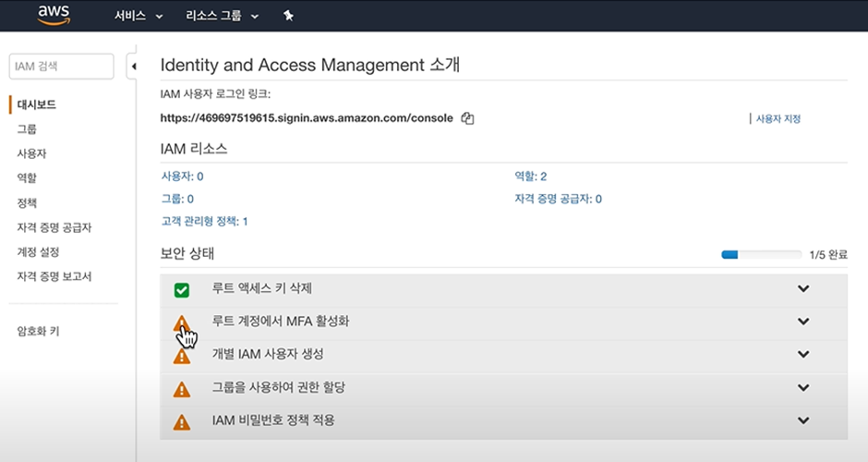Open 계정 설정 in the sidebar
Image resolution: width=868 pixels, height=462 pixels.
click(38, 252)
